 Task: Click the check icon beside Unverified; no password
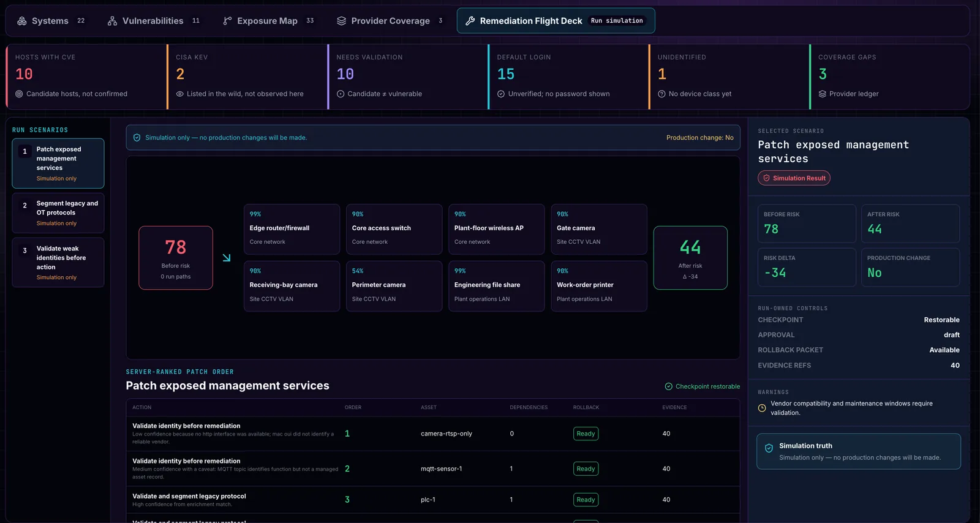(x=501, y=94)
